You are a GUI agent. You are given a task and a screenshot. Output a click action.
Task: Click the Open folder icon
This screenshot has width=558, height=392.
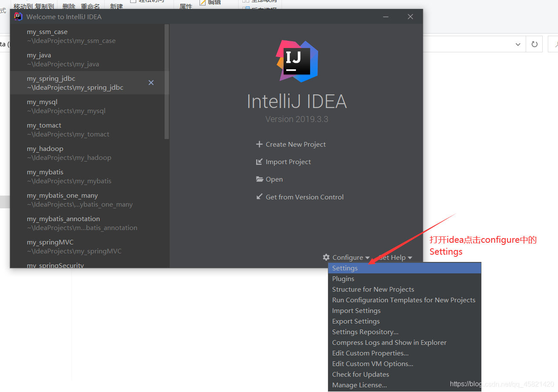pos(259,179)
